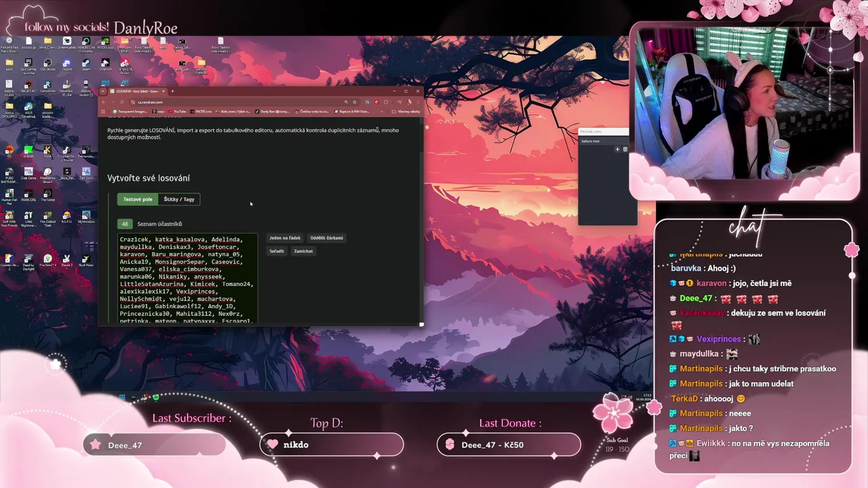Open a new browser tab
Viewport: 868px width, 488px height.
tap(172, 91)
